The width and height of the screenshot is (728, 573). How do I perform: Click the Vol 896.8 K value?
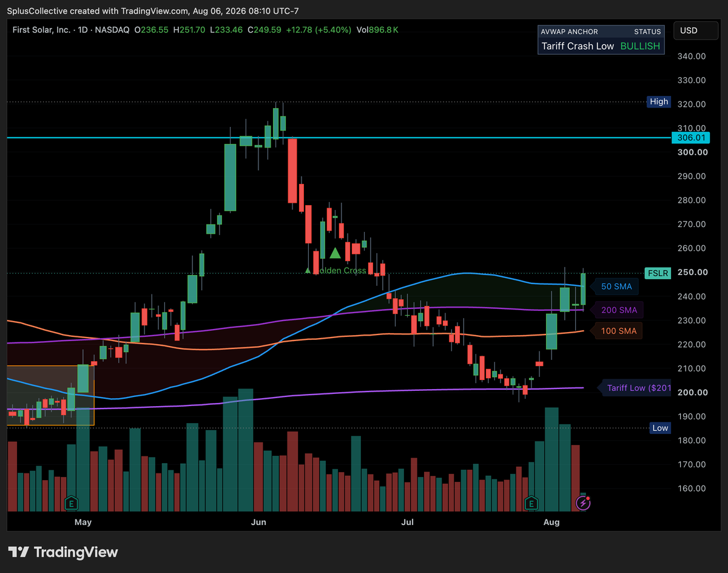377,29
